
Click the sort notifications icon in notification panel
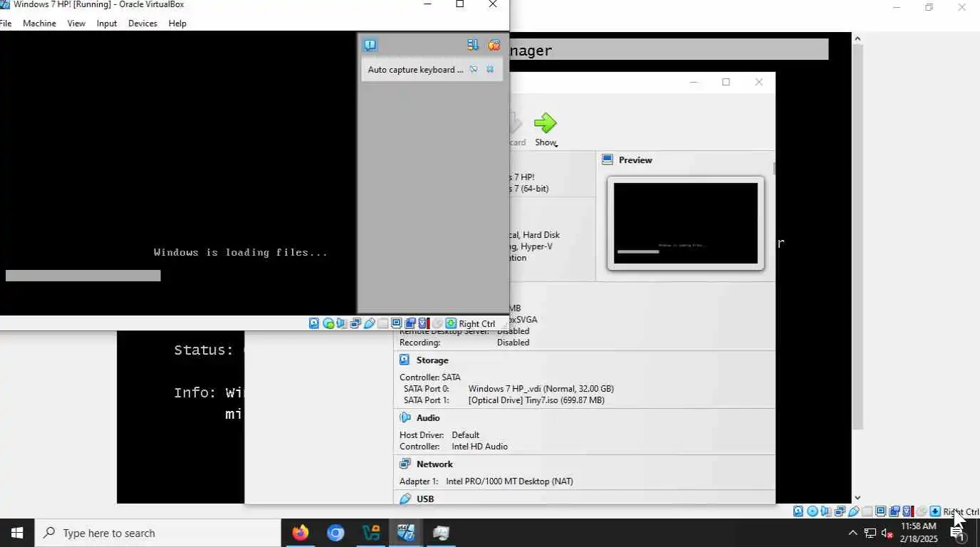coord(473,45)
